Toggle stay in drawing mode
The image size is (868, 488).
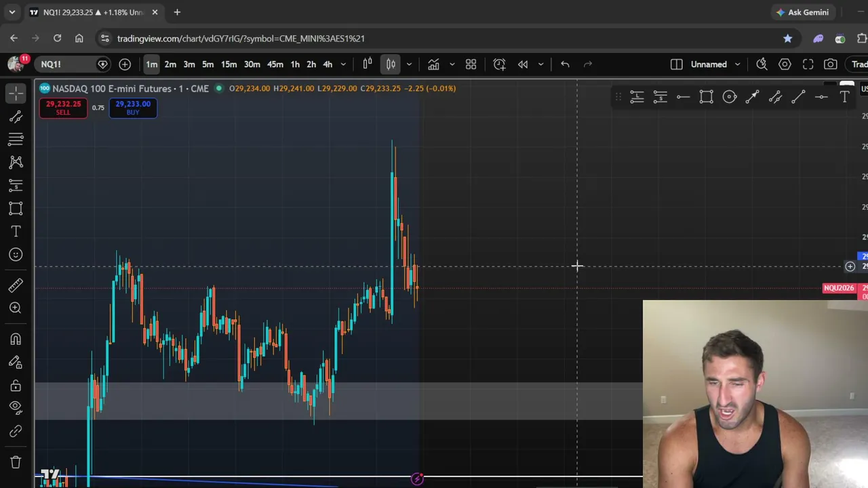tap(16, 362)
